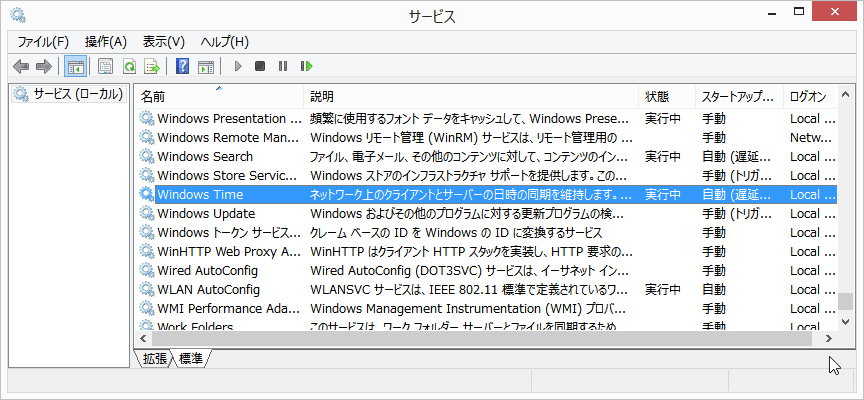This screenshot has height=400, width=864.
Task: Select the Windows Remote Management service name
Action: (229, 137)
